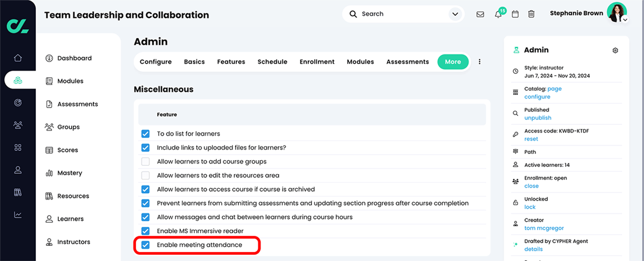The height and width of the screenshot is (261, 644).
Task: Click the green More button
Action: (453, 62)
